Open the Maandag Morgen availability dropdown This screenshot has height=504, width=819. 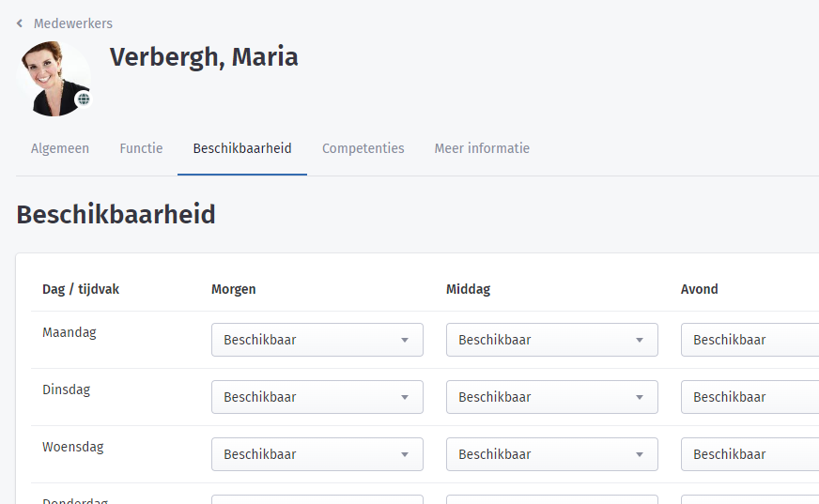317,340
